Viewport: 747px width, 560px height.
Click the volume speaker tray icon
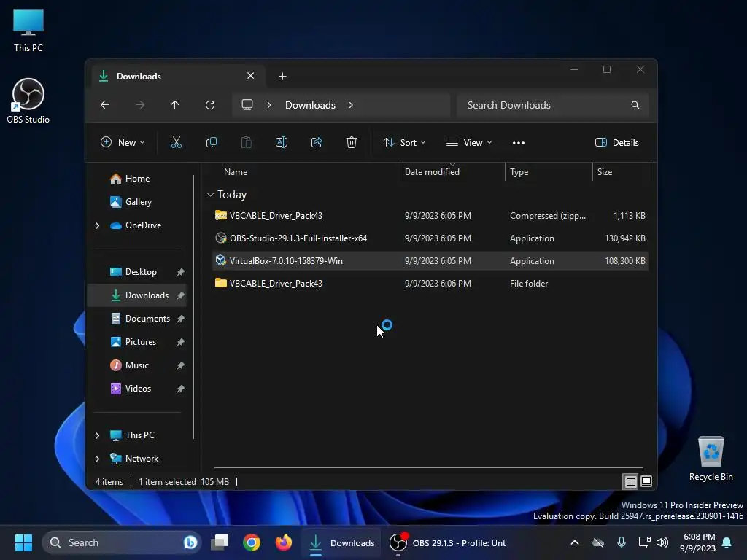(x=662, y=542)
